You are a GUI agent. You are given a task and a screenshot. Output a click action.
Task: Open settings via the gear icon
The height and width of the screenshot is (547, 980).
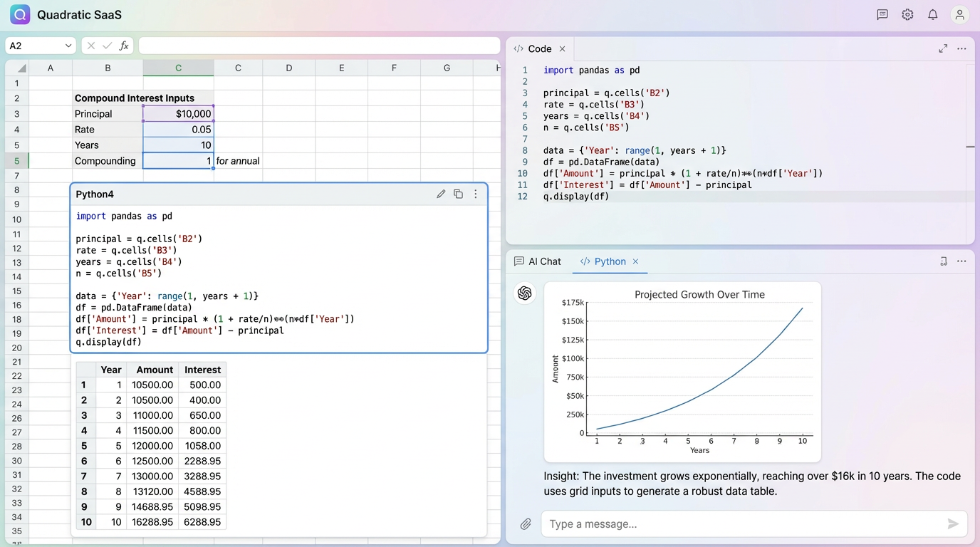(x=907, y=14)
